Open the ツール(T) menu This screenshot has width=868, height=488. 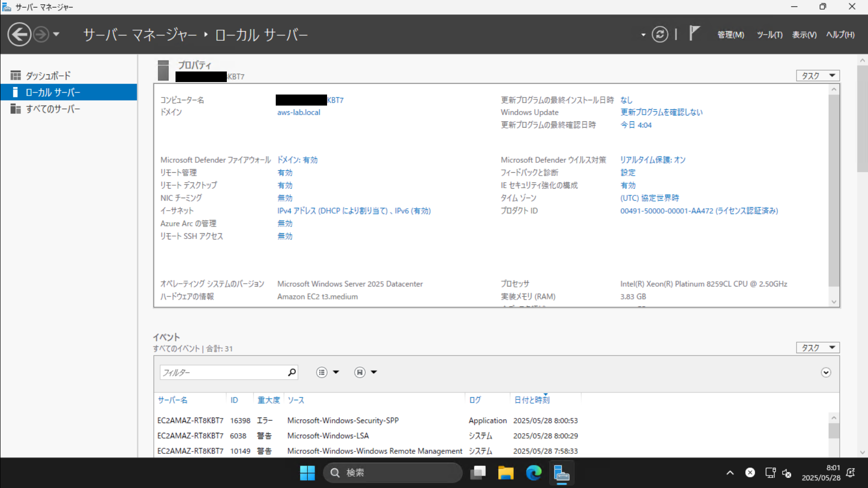(x=769, y=35)
